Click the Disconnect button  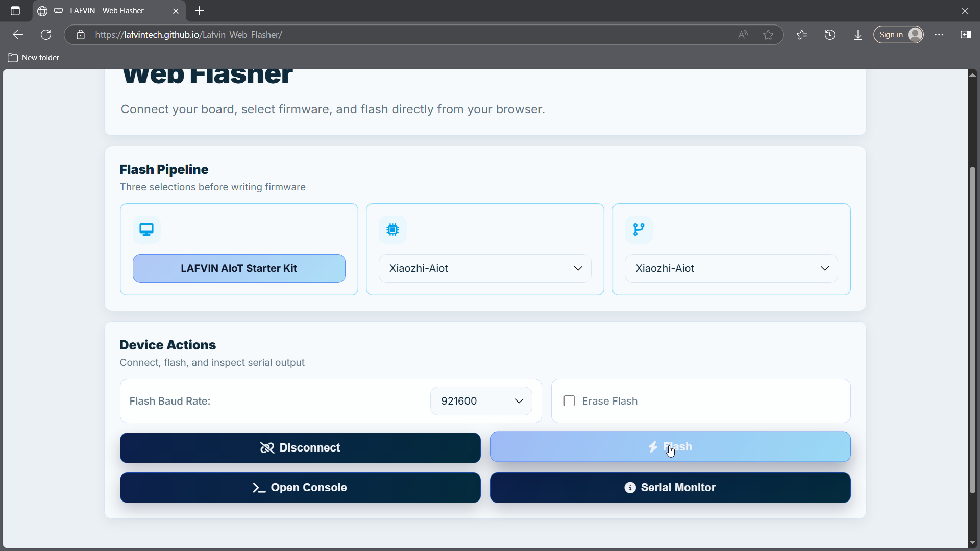300,448
